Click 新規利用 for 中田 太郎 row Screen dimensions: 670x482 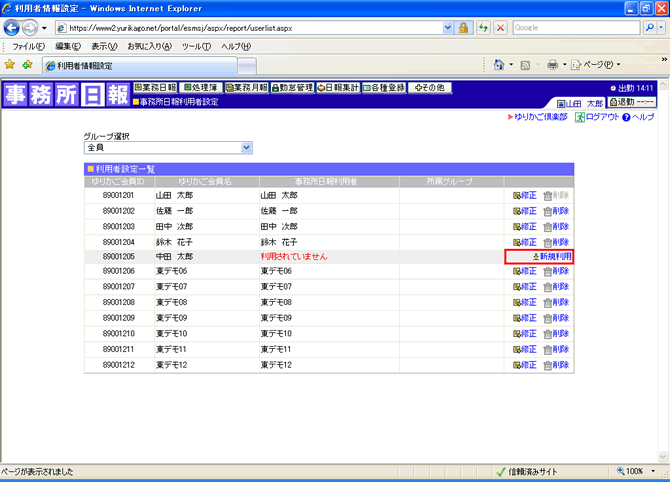[x=552, y=256]
